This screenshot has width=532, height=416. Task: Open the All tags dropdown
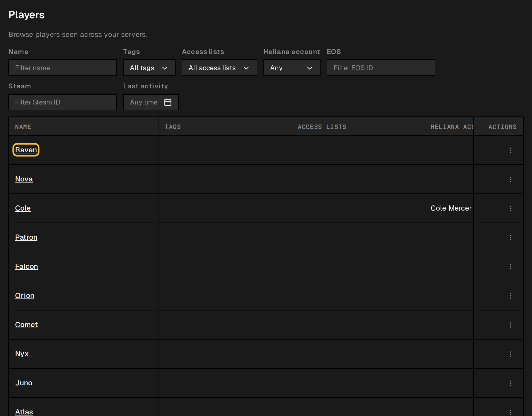[149, 68]
